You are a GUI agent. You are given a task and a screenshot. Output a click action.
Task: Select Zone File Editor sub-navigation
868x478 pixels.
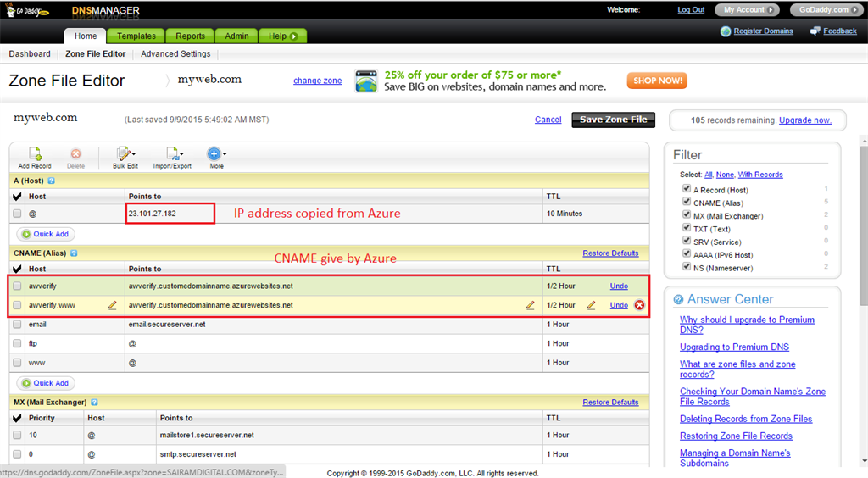[95, 53]
